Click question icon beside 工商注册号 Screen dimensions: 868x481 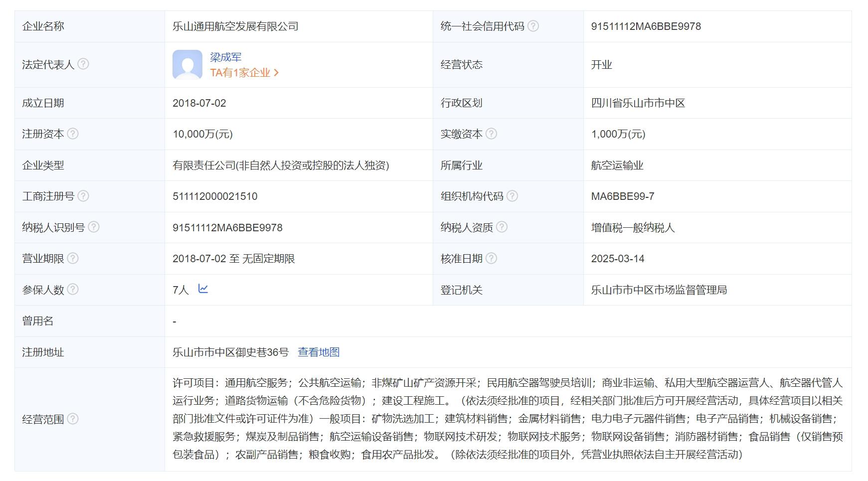pos(83,196)
